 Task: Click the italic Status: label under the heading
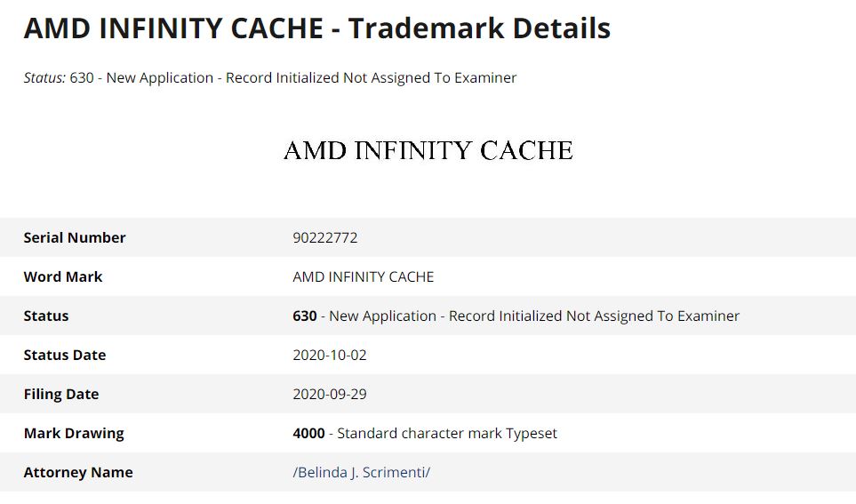click(44, 77)
